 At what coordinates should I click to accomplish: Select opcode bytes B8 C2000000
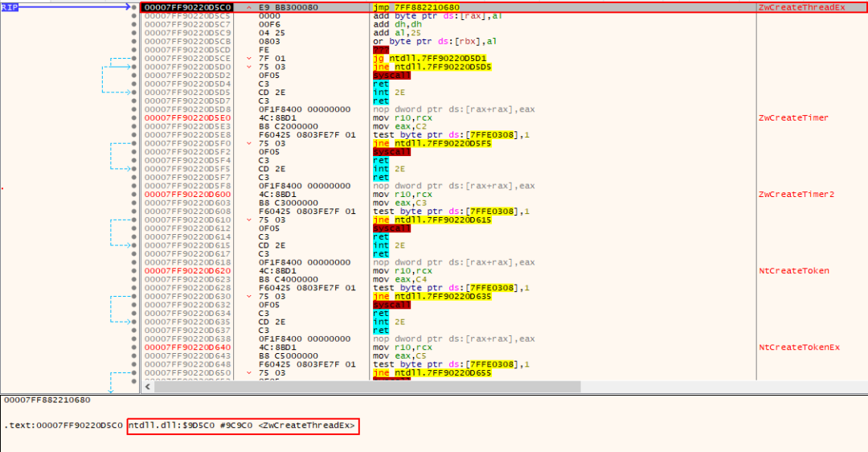(289, 126)
